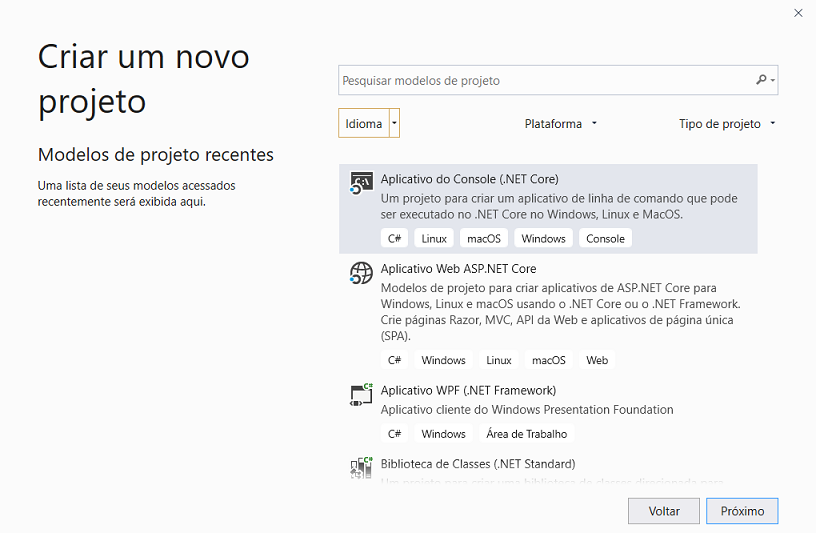
Task: Click the Aplicativo WPF template icon
Action: pos(361,395)
